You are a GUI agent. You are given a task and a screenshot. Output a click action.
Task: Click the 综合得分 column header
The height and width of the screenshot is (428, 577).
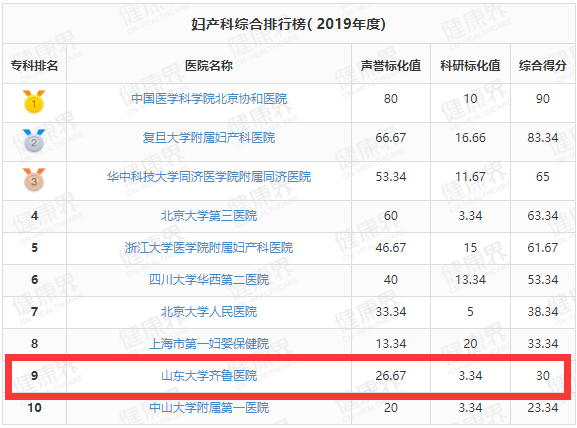tap(543, 66)
